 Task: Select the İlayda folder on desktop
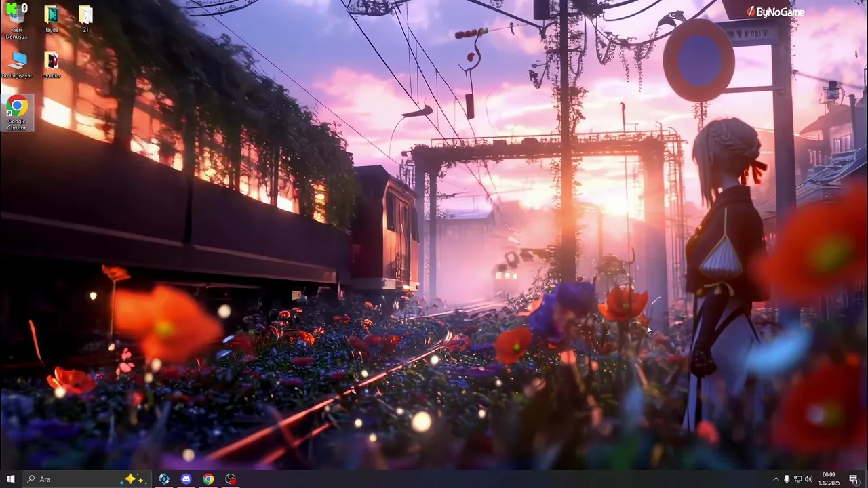(x=52, y=19)
